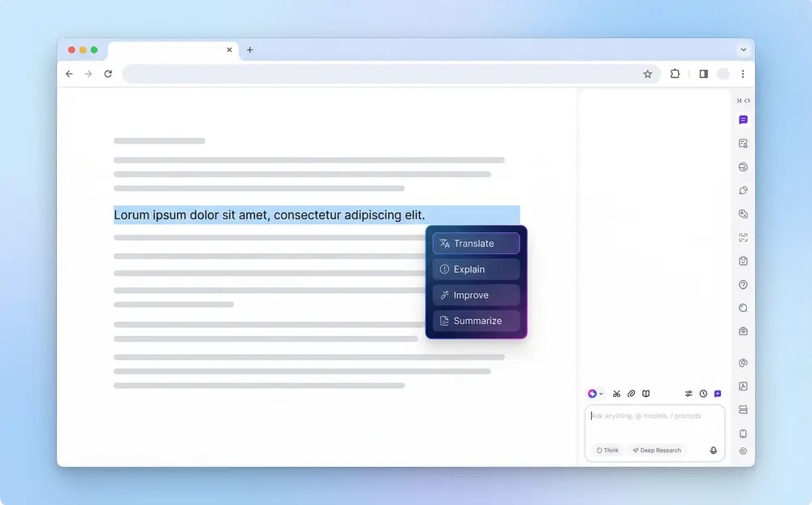The height and width of the screenshot is (505, 812).
Task: Open the briefcase toolbox icon in sidebar
Action: coord(743,331)
